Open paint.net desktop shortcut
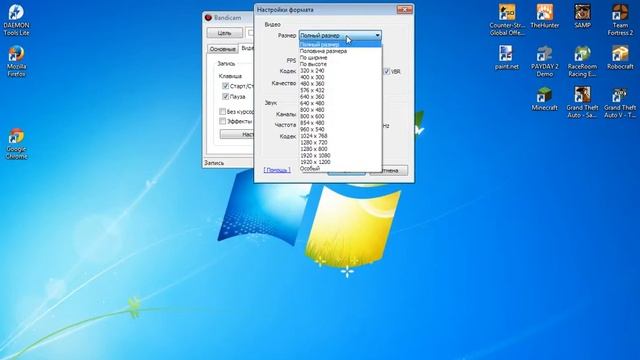This screenshot has width=640, height=360. pyautogui.click(x=507, y=58)
